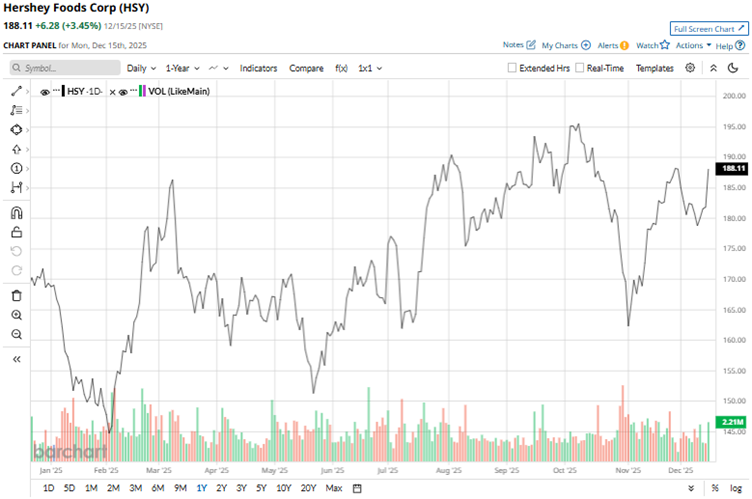Click the undo arrow icon

16,251
